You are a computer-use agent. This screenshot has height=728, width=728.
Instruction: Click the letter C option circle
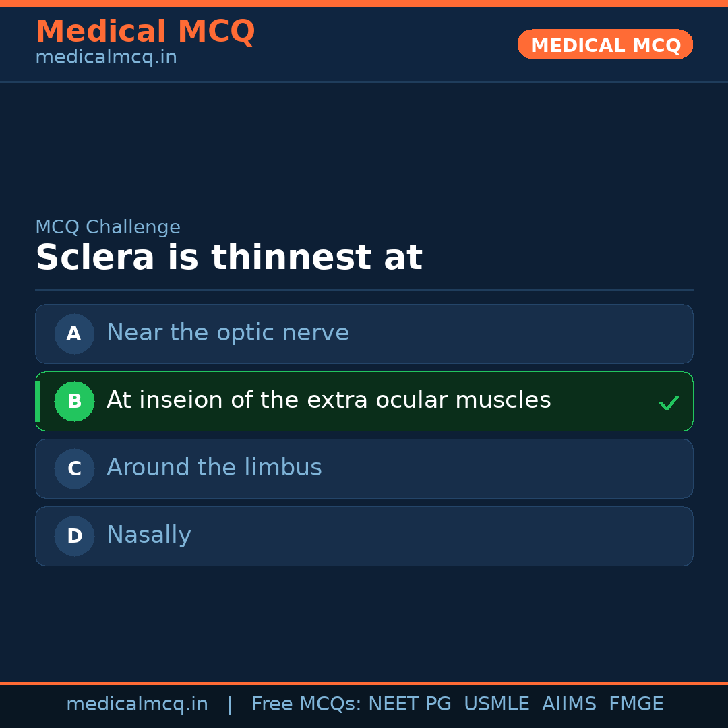coord(74,468)
